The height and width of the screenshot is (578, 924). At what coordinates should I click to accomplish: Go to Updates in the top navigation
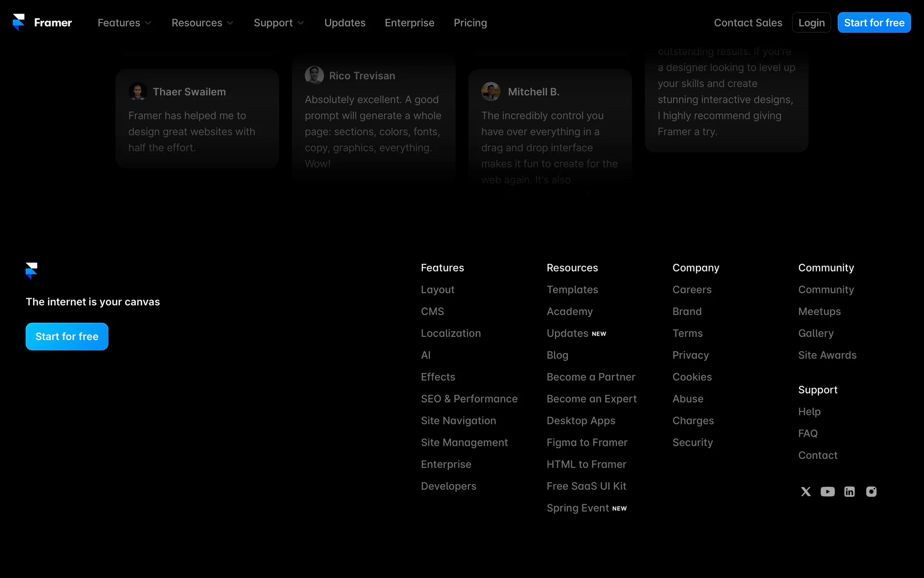[x=345, y=23]
